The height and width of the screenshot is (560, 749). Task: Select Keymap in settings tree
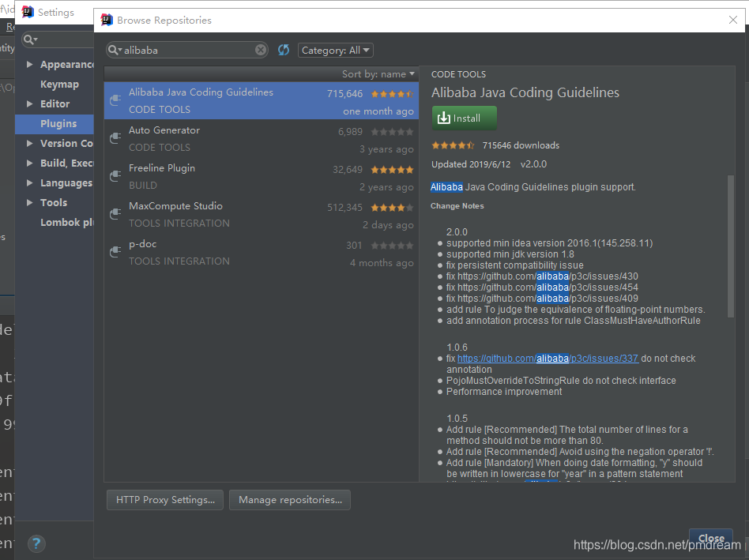(x=59, y=84)
